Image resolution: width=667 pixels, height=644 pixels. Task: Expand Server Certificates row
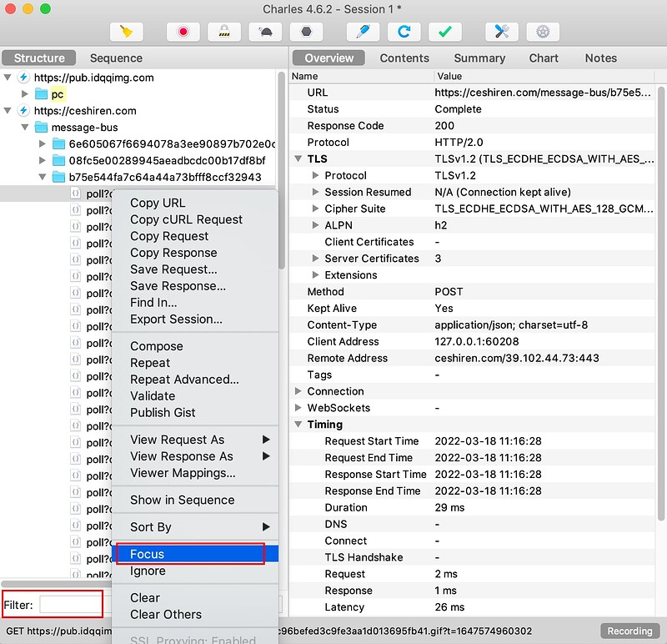pyautogui.click(x=315, y=259)
